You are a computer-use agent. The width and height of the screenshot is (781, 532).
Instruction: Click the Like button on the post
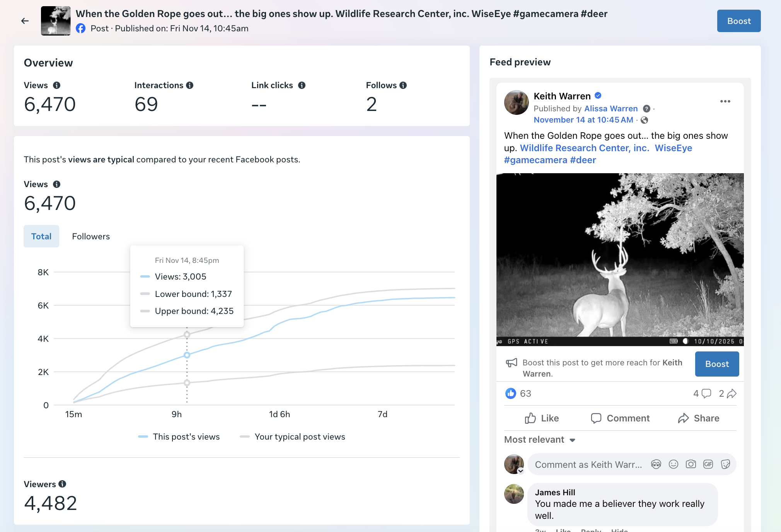[542, 418]
